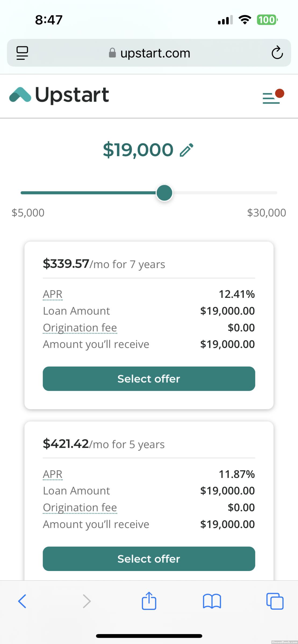Viewport: 298px width, 644px height.
Task: Tap the Safari forward arrow
Action: click(87, 601)
